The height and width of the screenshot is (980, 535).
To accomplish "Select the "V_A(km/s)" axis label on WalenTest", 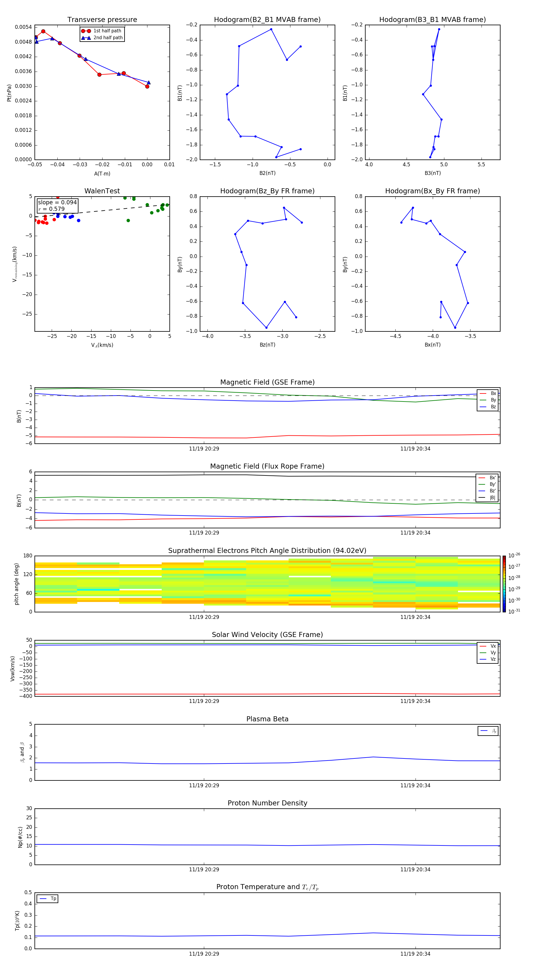I will click(x=102, y=345).
